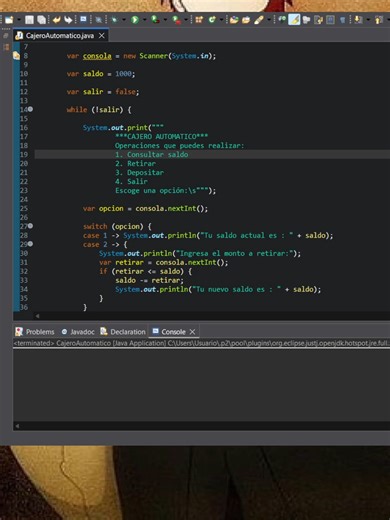This screenshot has width=390, height=520.
Task: Click the '3. Depositar' line
Action: tap(139, 172)
